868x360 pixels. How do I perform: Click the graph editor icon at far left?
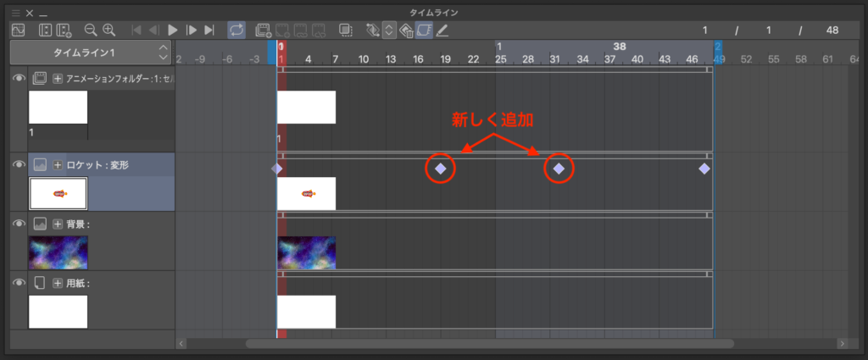click(x=18, y=30)
